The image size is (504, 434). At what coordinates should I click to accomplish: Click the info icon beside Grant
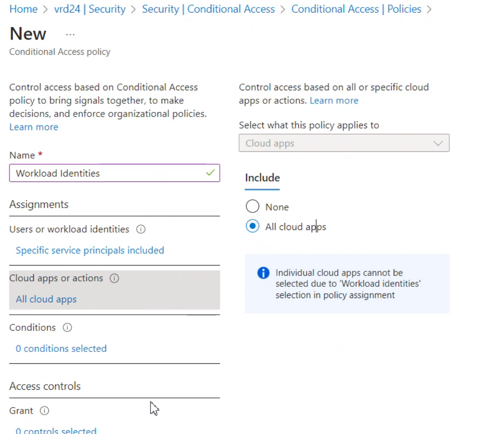tap(44, 411)
